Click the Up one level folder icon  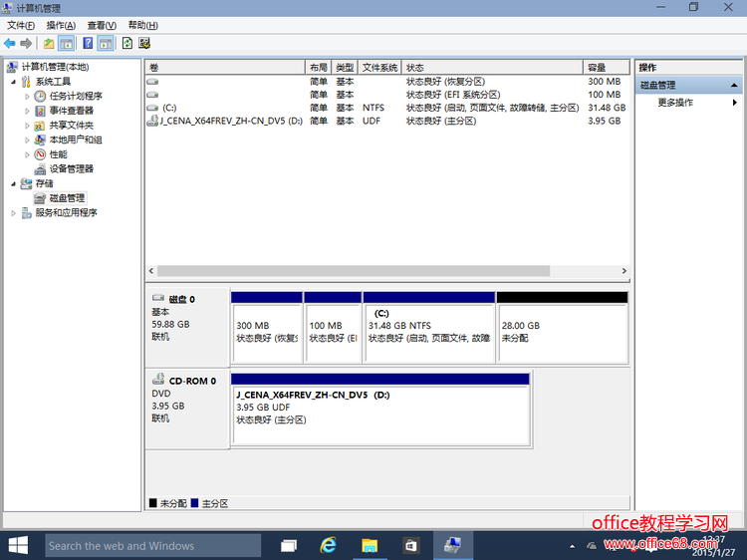click(49, 44)
